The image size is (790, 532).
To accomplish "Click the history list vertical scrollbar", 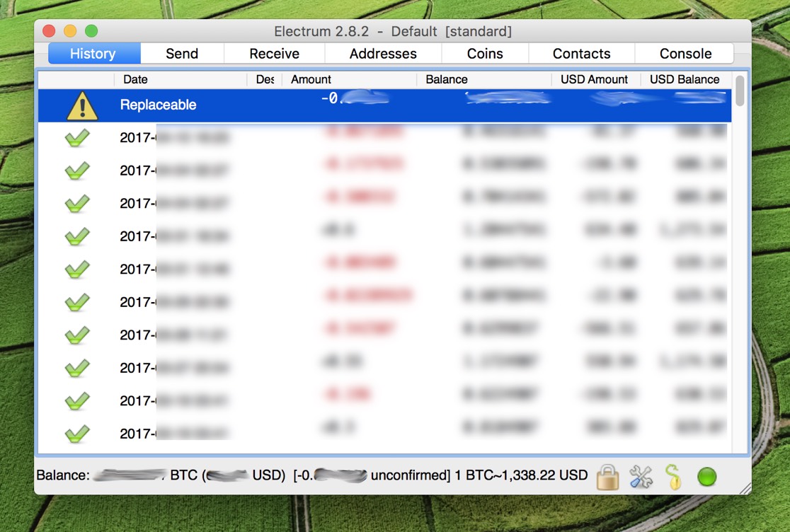I will [x=740, y=91].
